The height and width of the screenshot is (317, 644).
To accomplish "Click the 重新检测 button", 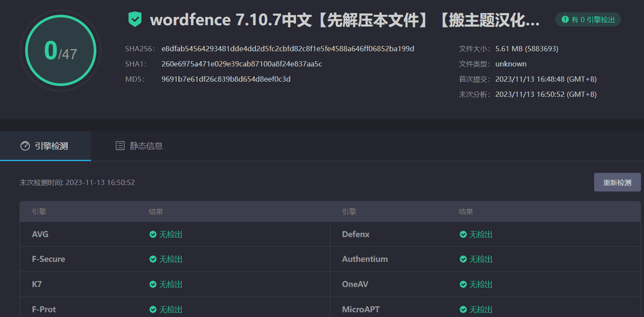I will coord(617,182).
